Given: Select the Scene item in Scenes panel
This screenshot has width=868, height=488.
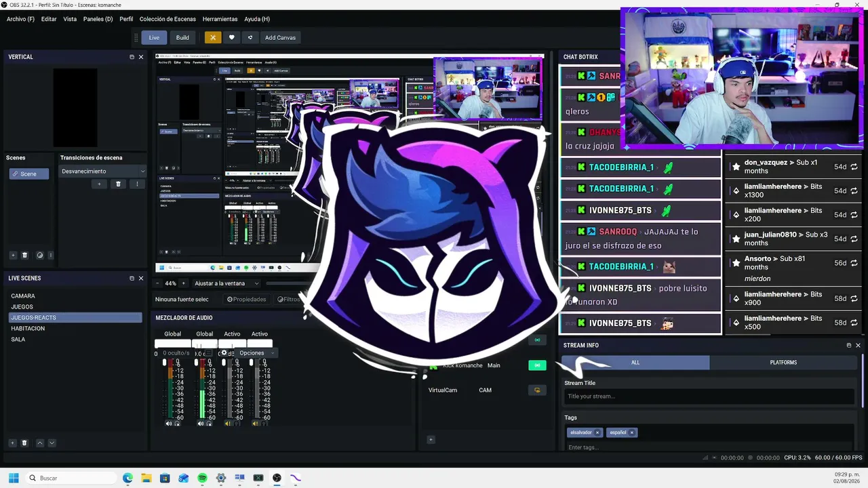Looking at the screenshot, I should coord(29,174).
